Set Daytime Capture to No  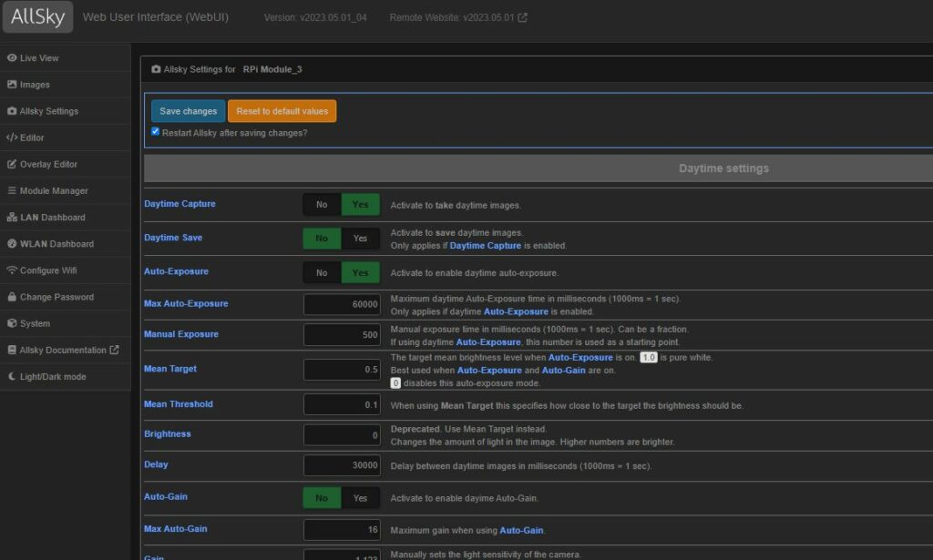[322, 205]
